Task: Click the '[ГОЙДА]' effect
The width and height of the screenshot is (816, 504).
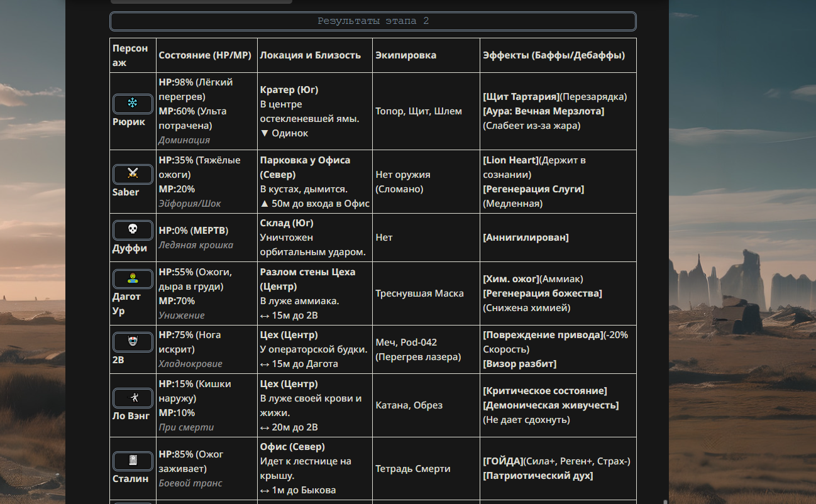Action: (x=503, y=461)
